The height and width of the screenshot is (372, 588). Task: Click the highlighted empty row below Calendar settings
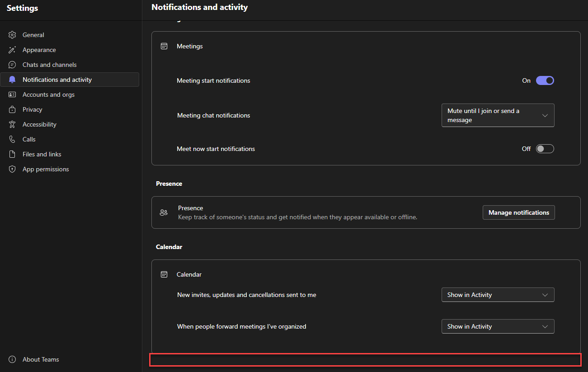(365, 360)
